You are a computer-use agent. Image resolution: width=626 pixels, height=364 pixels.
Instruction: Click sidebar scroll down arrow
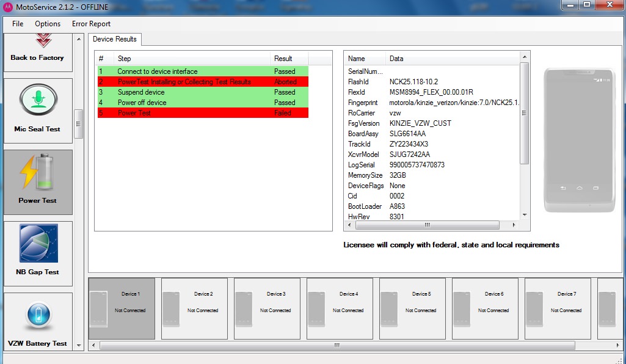click(x=79, y=345)
